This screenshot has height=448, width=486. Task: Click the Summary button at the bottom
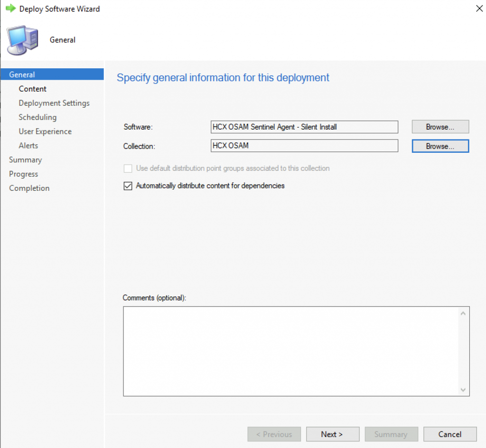point(392,434)
